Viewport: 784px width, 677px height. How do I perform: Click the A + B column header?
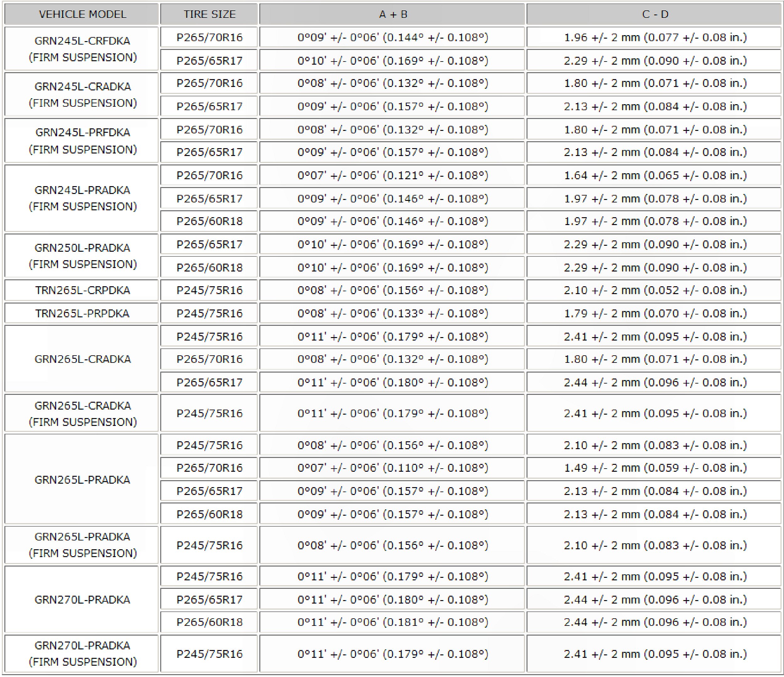click(x=392, y=14)
